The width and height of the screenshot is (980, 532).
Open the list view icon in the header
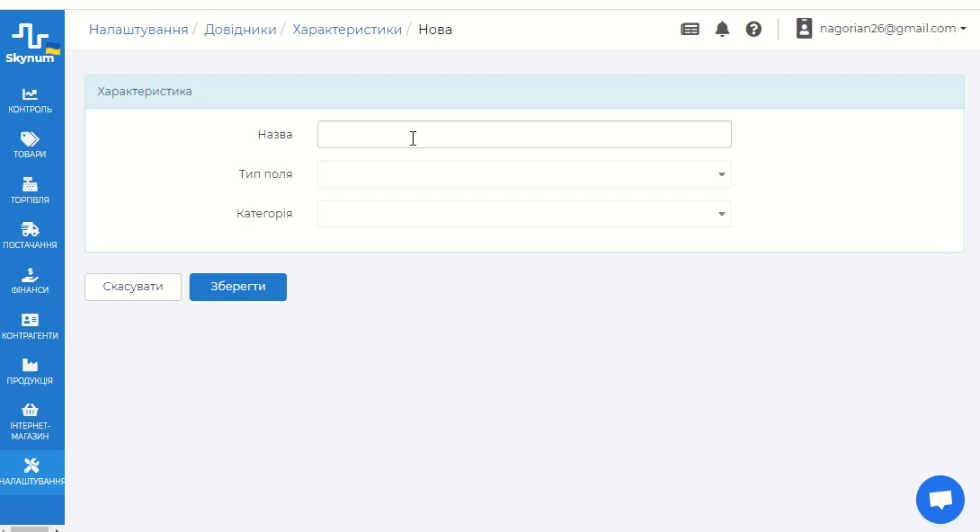point(690,29)
